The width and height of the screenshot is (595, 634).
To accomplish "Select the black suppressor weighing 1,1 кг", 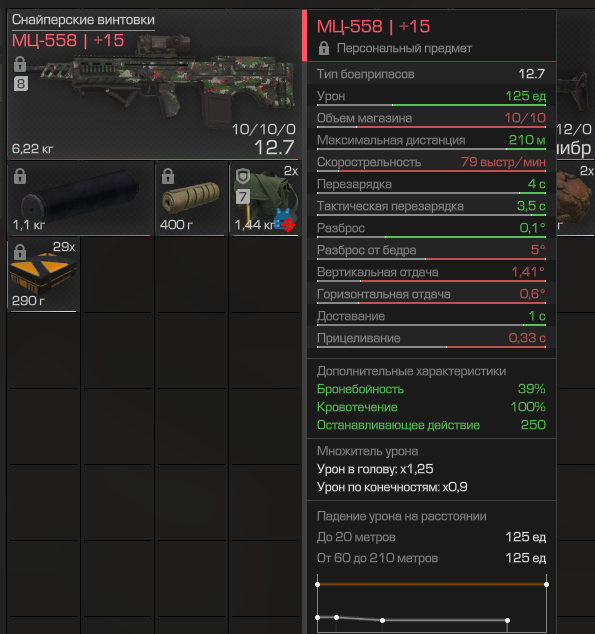I will coord(80,199).
